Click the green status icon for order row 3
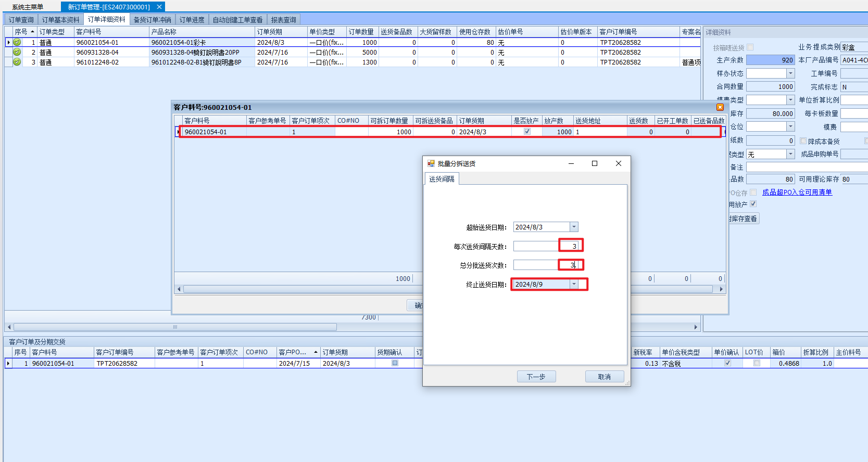The height and width of the screenshot is (462, 868). pyautogui.click(x=17, y=62)
